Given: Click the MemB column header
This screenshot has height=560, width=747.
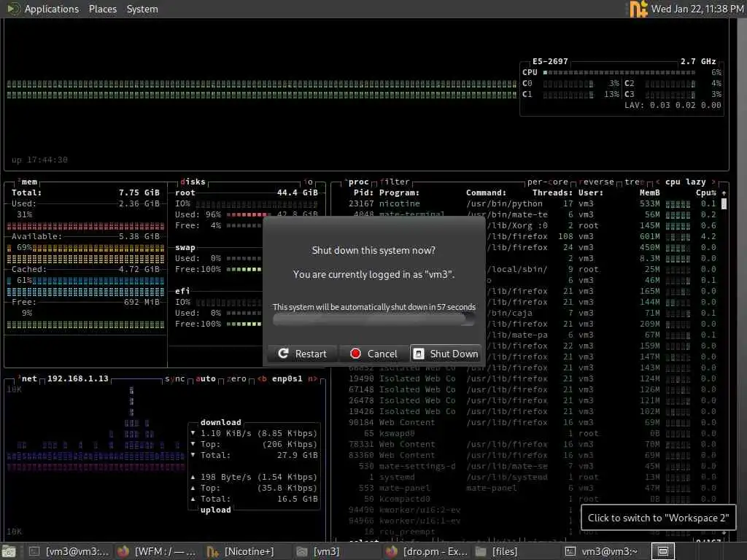Looking at the screenshot, I should (649, 192).
